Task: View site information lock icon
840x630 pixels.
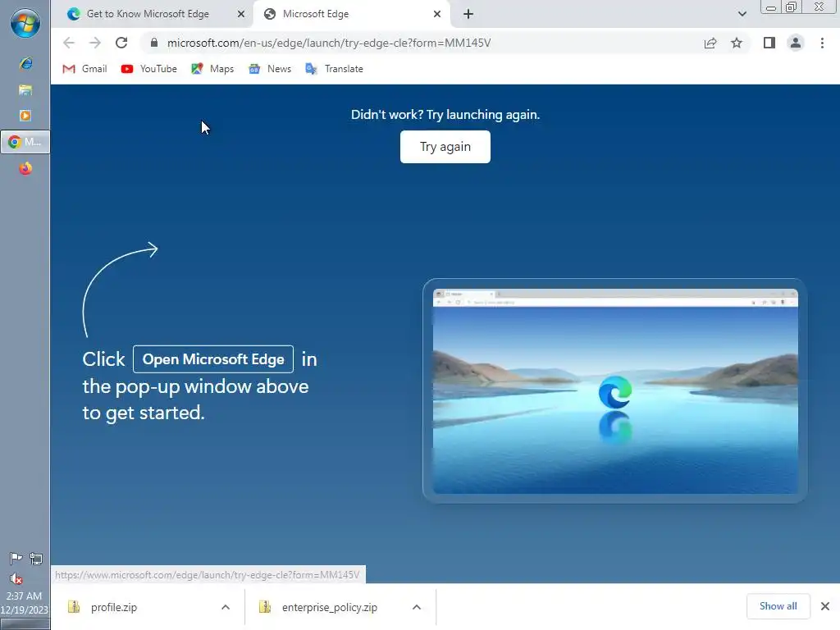Action: (x=154, y=43)
